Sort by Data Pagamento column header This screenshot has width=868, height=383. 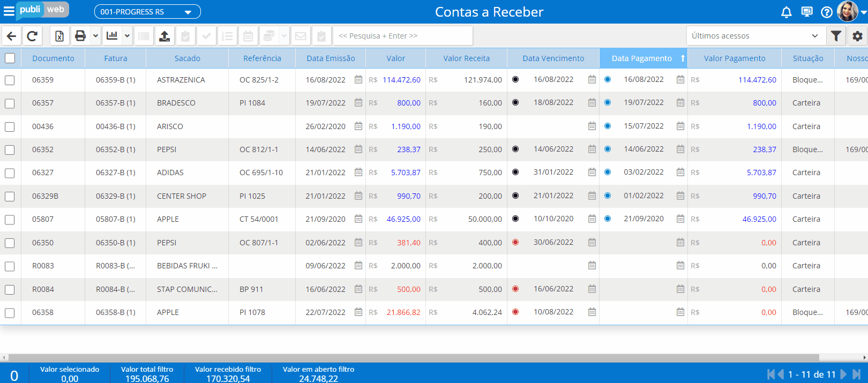tap(643, 58)
